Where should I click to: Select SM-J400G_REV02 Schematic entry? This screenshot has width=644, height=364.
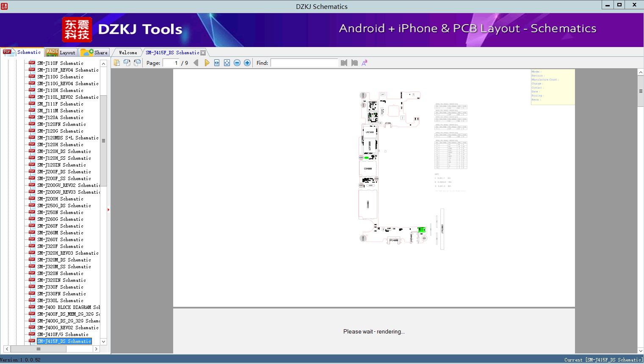pos(68,328)
